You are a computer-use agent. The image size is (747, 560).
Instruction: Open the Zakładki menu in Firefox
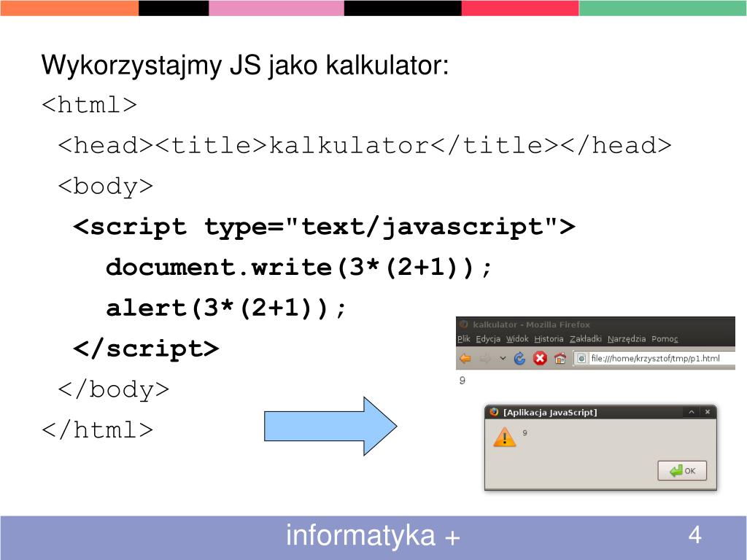click(586, 339)
